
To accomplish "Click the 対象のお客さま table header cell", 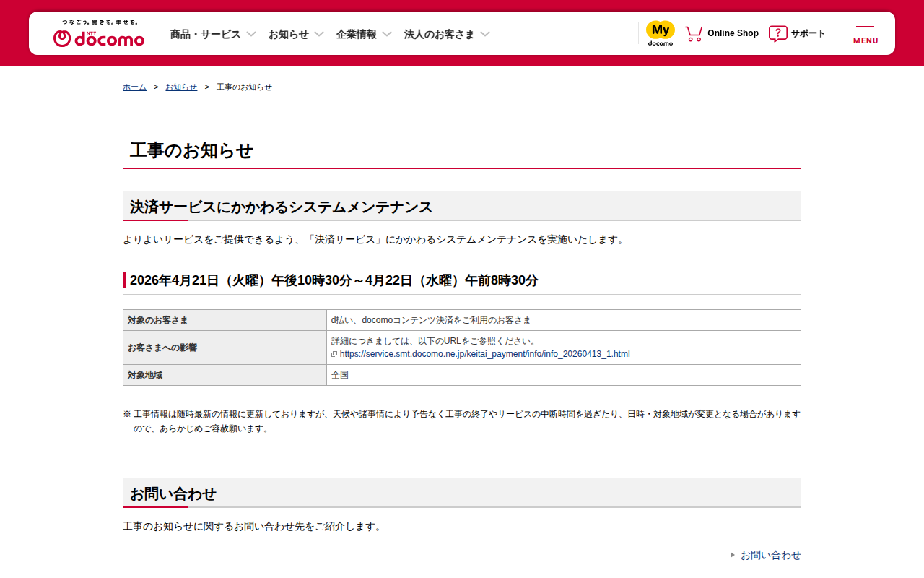I will [x=225, y=320].
